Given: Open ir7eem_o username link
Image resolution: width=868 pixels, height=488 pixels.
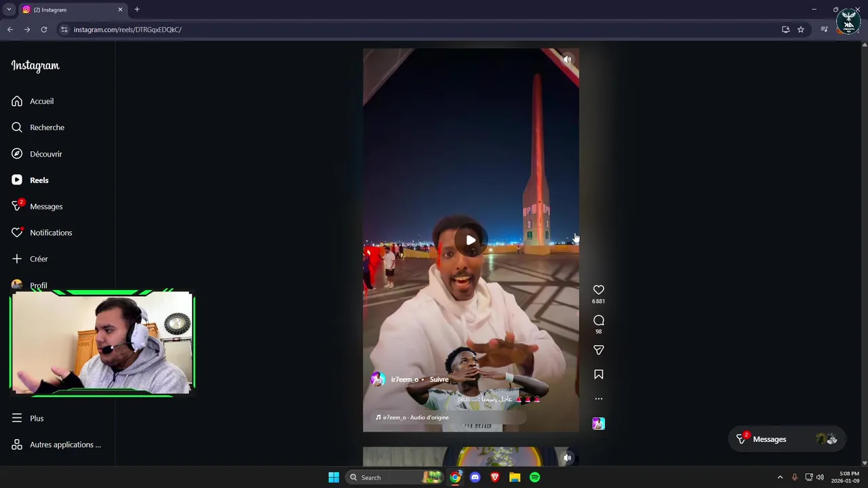Looking at the screenshot, I should pyautogui.click(x=404, y=380).
